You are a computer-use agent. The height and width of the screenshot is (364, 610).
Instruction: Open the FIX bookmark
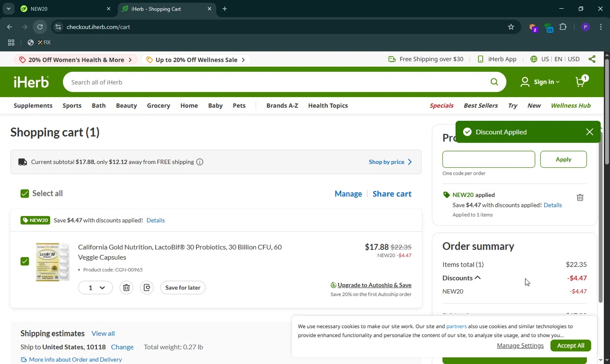(x=39, y=42)
